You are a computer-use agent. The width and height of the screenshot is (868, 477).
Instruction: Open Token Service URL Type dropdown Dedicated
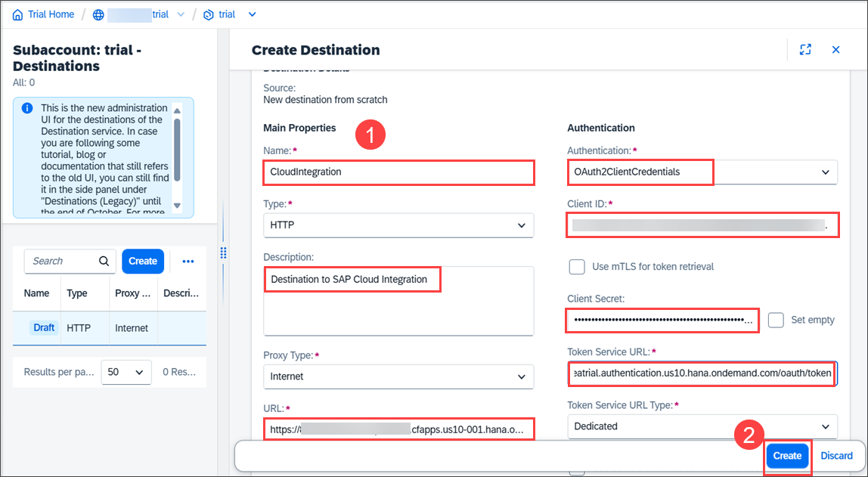click(702, 426)
